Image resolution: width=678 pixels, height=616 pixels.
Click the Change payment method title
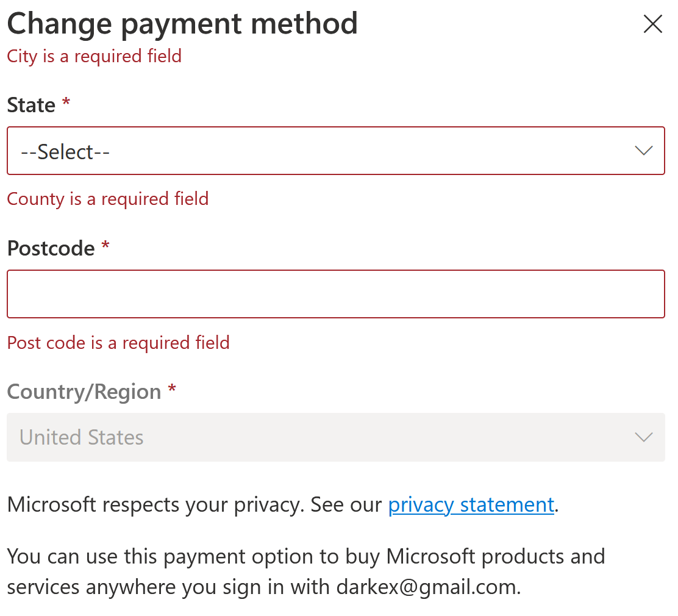182,23
